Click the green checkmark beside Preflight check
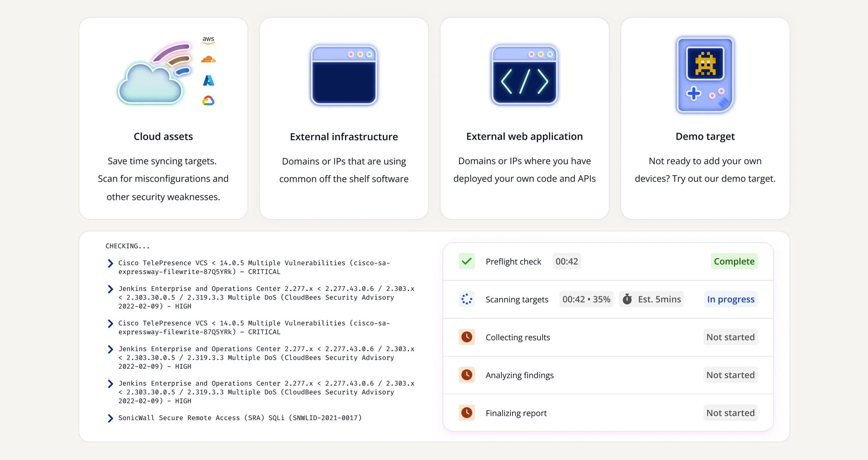The width and height of the screenshot is (868, 460). tap(466, 261)
